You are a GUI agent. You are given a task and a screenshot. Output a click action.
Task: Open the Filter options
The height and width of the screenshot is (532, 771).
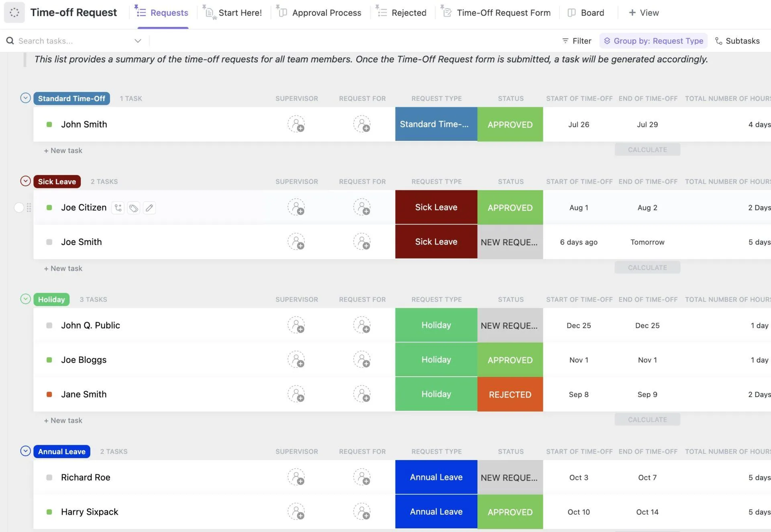click(577, 41)
